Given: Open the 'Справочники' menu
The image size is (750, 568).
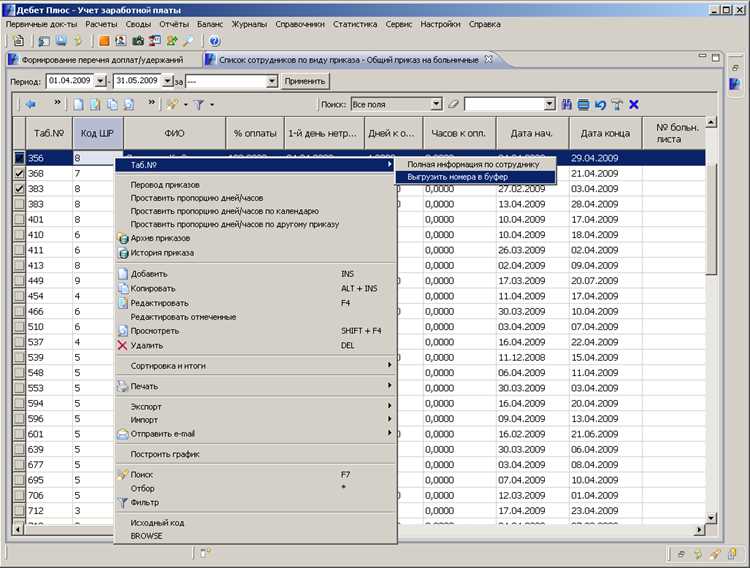Looking at the screenshot, I should (x=300, y=24).
